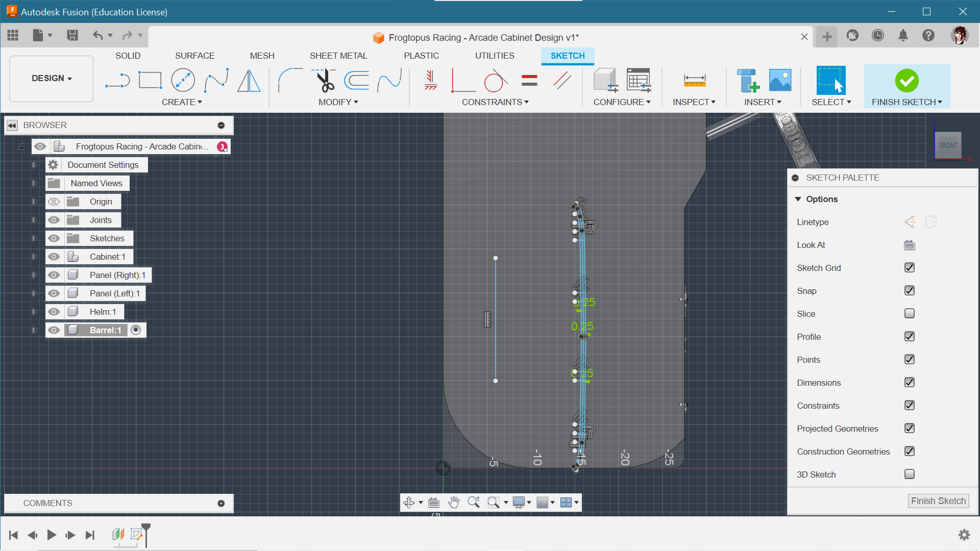The image size is (980, 551).
Task: Play the timeline
Action: pyautogui.click(x=52, y=535)
